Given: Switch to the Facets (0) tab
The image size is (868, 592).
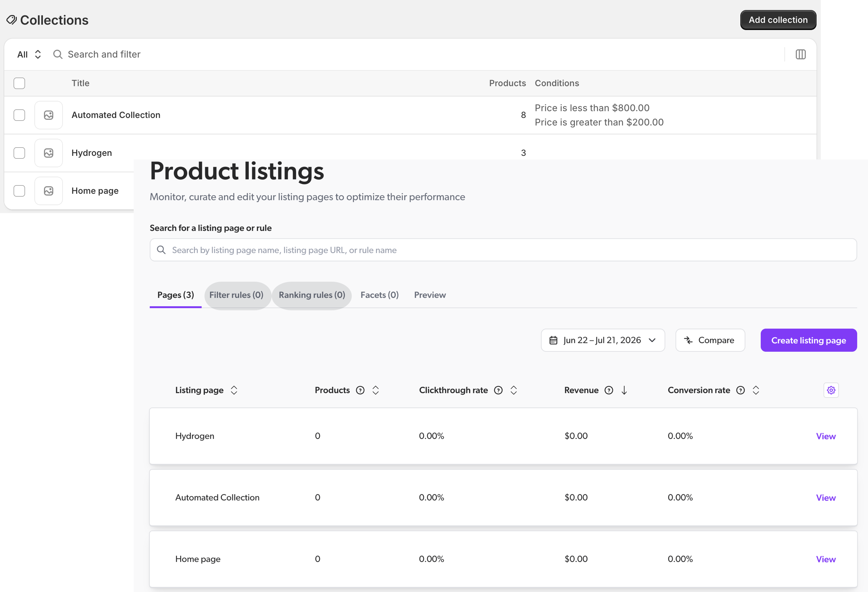Looking at the screenshot, I should pos(379,295).
